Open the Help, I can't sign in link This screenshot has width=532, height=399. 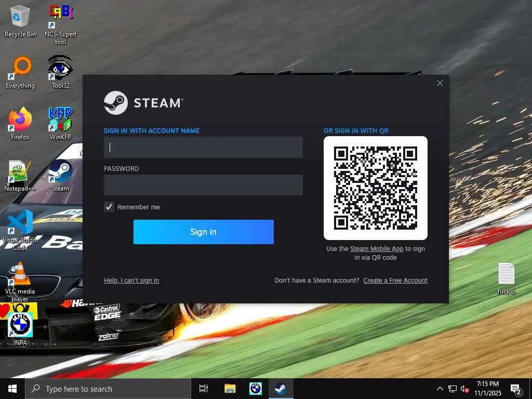coord(131,281)
